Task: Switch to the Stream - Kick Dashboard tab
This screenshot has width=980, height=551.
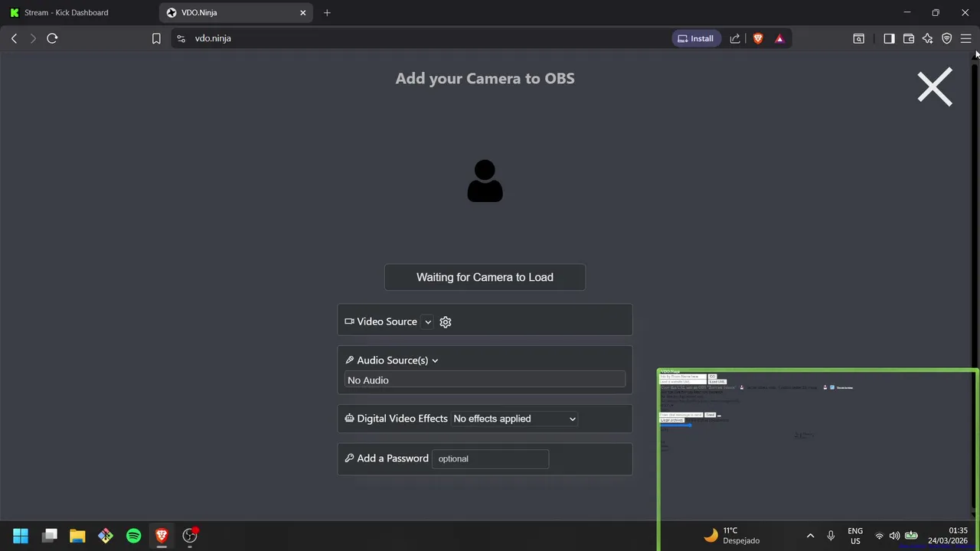Action: [x=79, y=13]
